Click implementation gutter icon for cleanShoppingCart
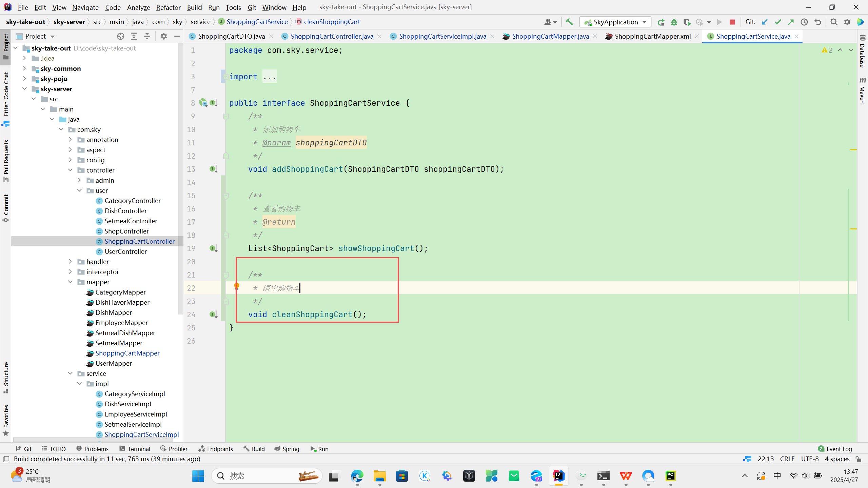868x488 pixels. pos(213,314)
